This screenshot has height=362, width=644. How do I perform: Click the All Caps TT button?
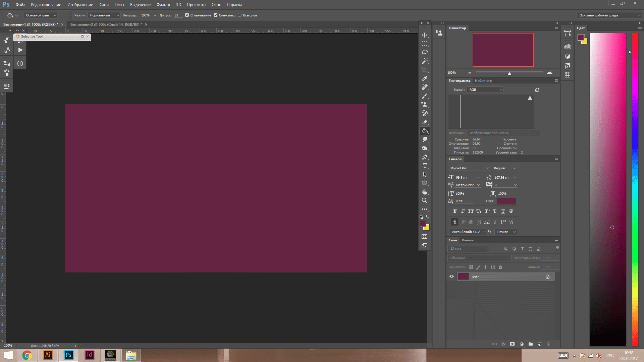(471, 212)
